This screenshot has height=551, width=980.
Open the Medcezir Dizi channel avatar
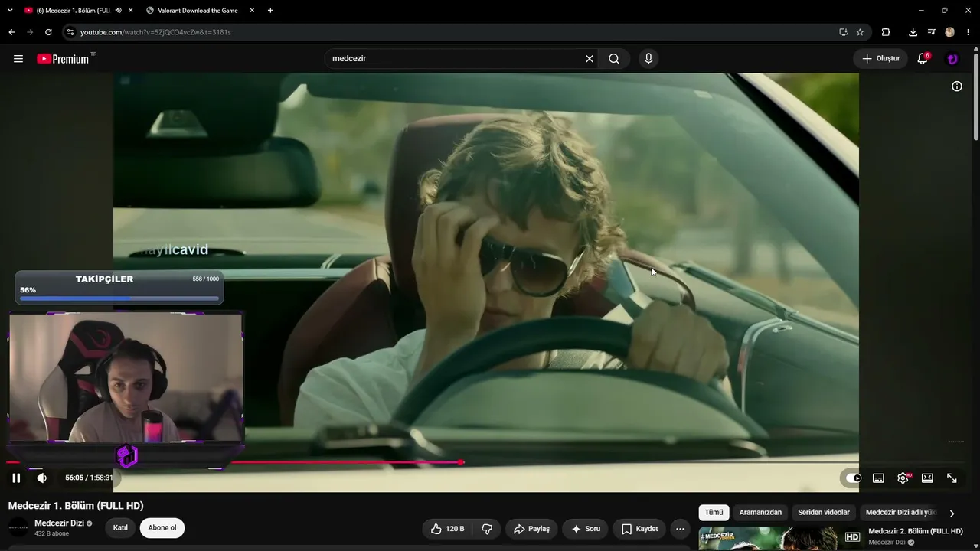pyautogui.click(x=18, y=527)
